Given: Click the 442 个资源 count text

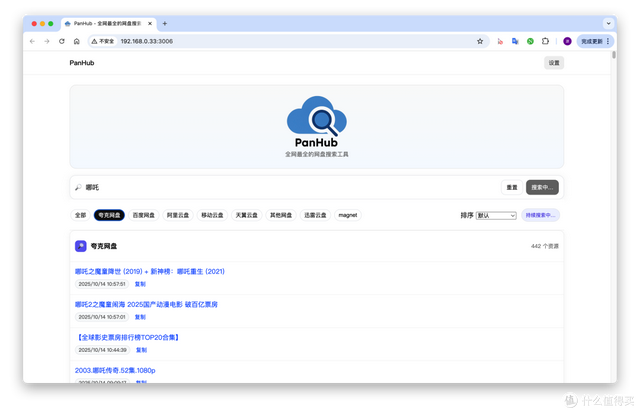Looking at the screenshot, I should point(544,246).
